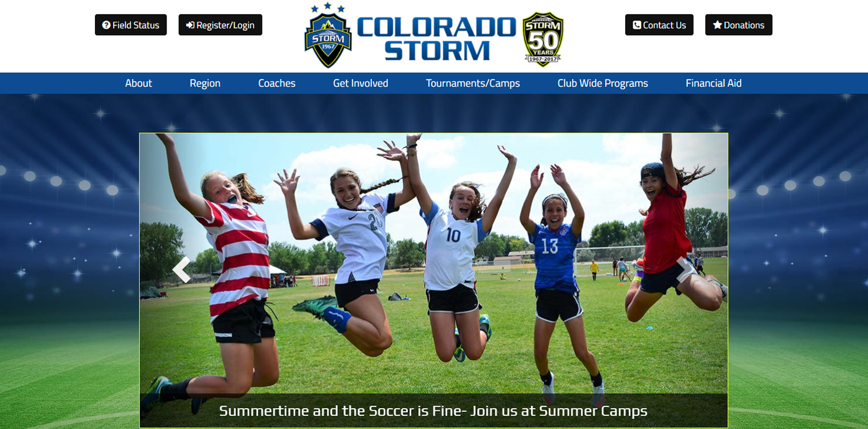Screen dimensions: 868x429
Task: Click the jumping girls slideshow photo
Action: (x=433, y=264)
